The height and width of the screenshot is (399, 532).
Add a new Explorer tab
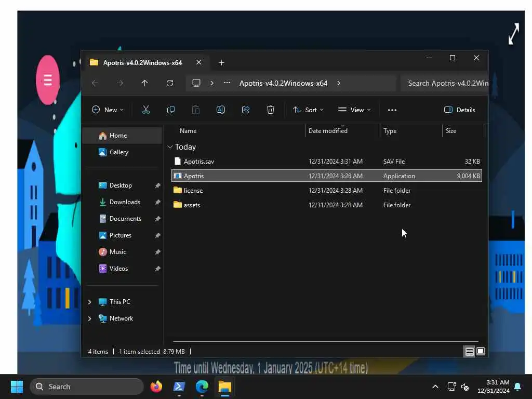pos(221,63)
